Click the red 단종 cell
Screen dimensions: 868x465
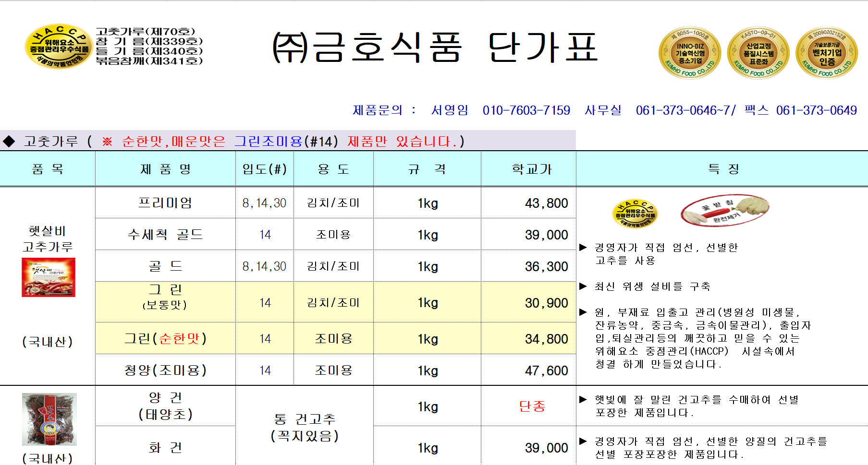tap(532, 406)
